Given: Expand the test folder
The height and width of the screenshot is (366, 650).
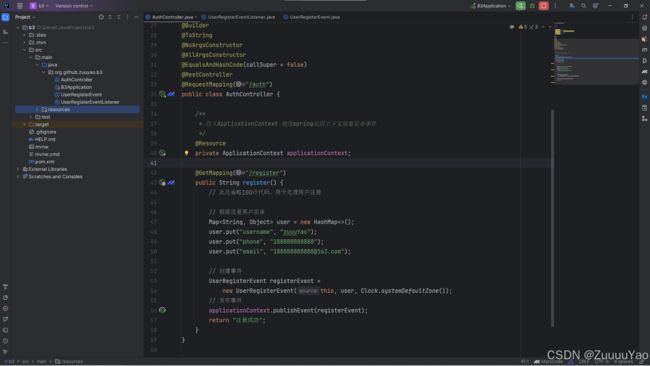Looking at the screenshot, I should coord(31,117).
